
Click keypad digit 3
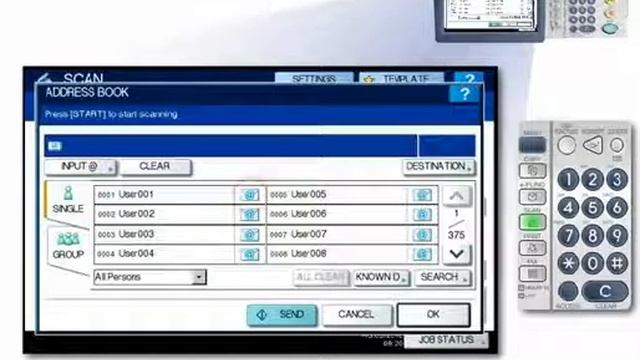click(617, 180)
